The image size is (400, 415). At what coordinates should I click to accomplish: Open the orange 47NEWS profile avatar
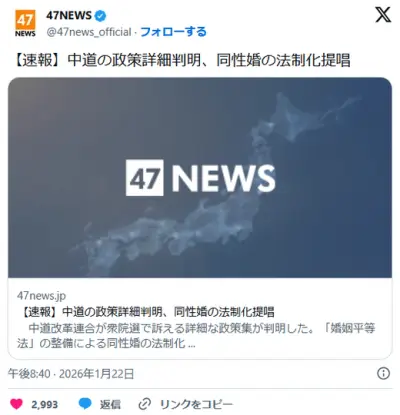click(x=25, y=23)
